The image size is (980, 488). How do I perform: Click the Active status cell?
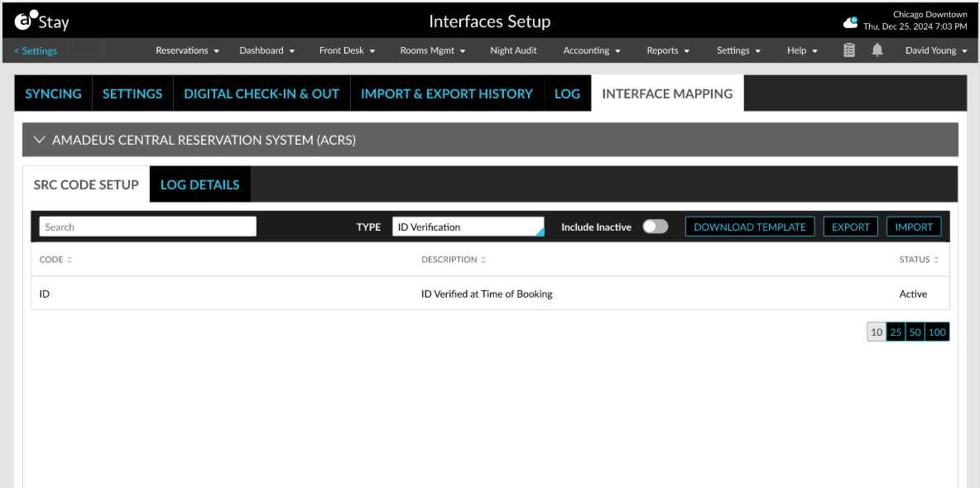coord(913,294)
